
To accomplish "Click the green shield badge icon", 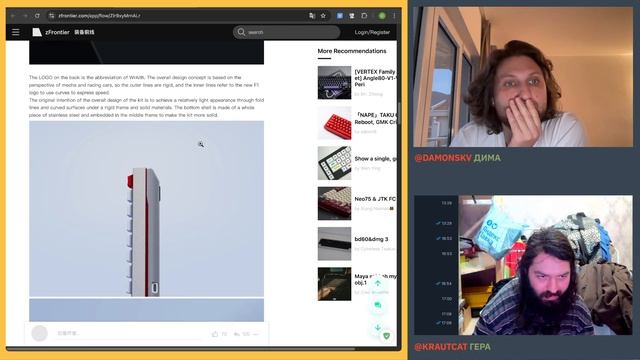I will click(386, 336).
